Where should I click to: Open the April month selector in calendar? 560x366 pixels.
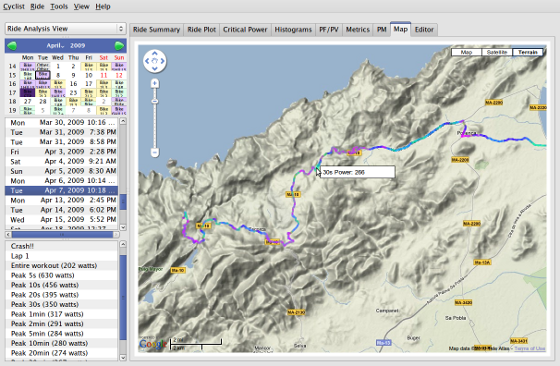55,46
